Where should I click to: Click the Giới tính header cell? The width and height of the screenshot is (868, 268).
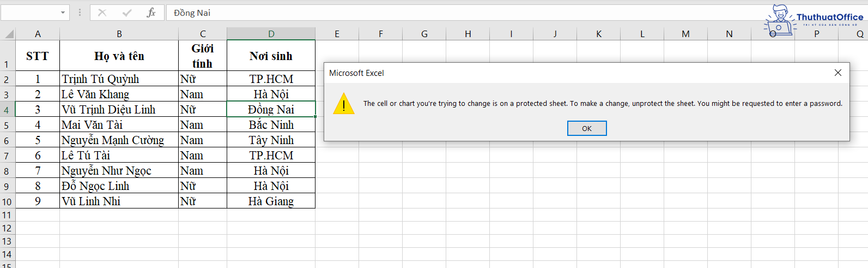click(203, 56)
